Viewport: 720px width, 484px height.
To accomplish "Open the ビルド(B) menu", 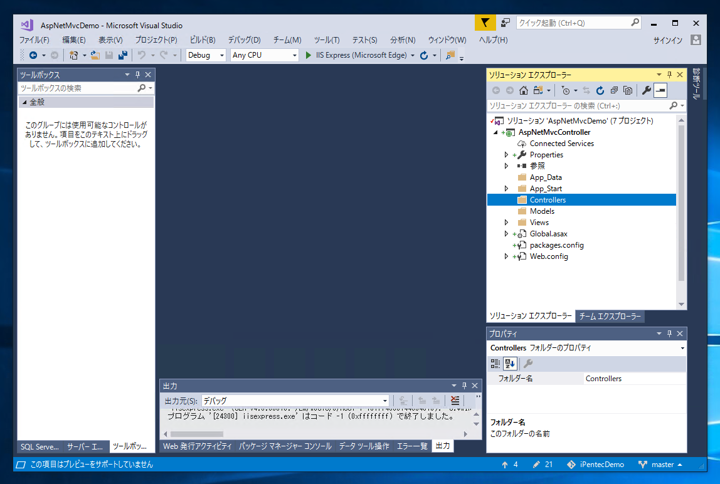I will pyautogui.click(x=202, y=40).
